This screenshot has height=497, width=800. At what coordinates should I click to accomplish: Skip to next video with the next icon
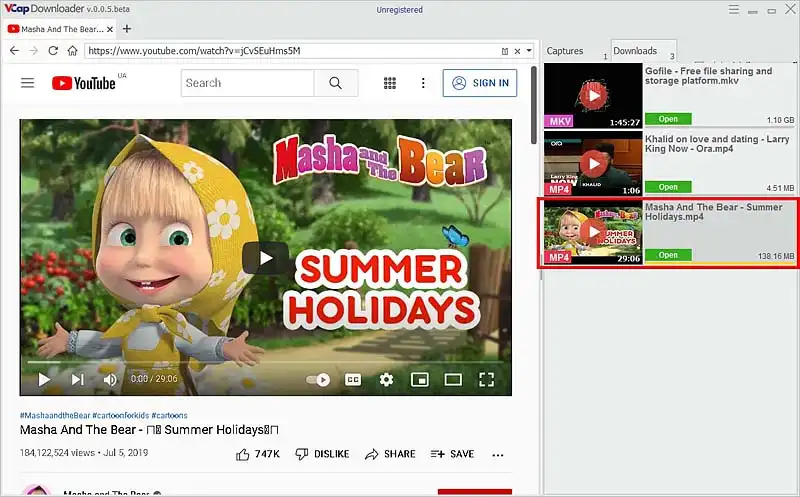(x=78, y=379)
